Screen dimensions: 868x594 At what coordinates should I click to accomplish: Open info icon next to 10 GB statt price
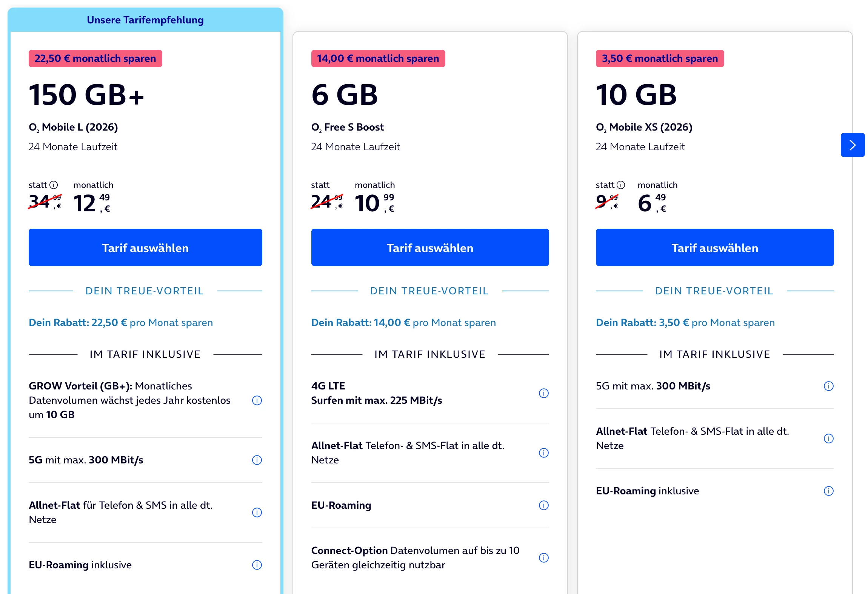click(x=621, y=185)
